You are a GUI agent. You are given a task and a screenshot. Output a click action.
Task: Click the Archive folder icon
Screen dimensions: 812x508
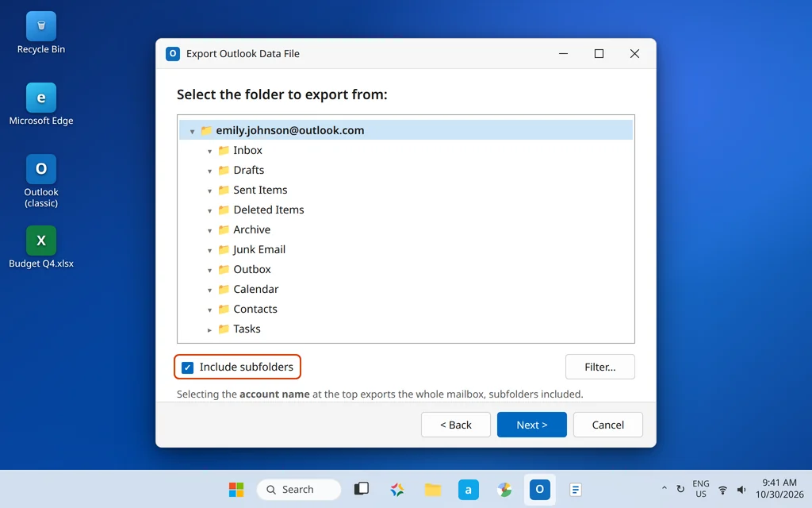tap(224, 229)
